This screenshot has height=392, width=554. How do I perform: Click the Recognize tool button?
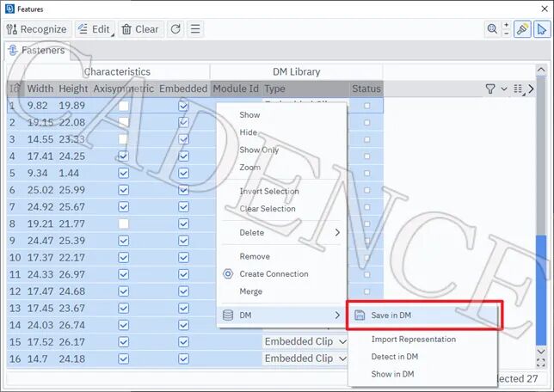(37, 29)
